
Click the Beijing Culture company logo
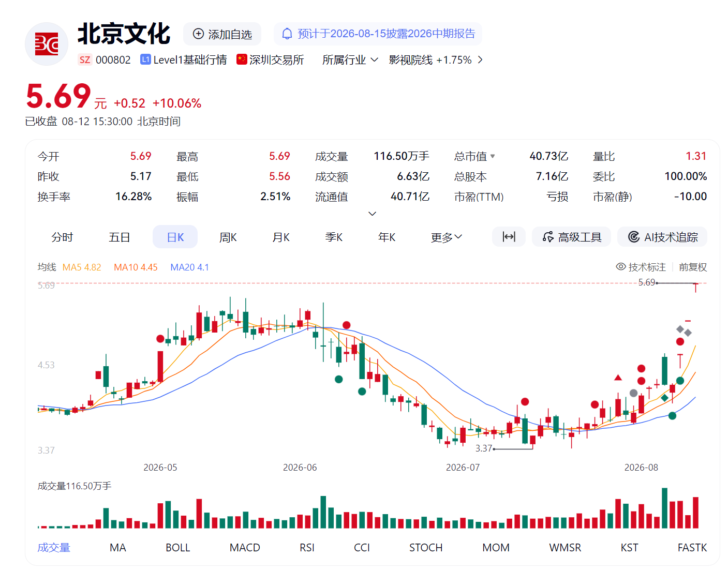point(47,44)
